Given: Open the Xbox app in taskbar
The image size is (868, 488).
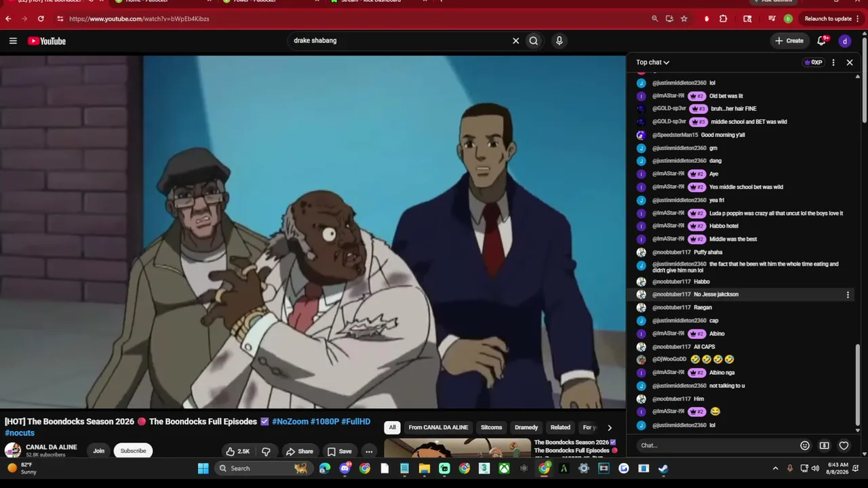Looking at the screenshot, I should (504, 468).
